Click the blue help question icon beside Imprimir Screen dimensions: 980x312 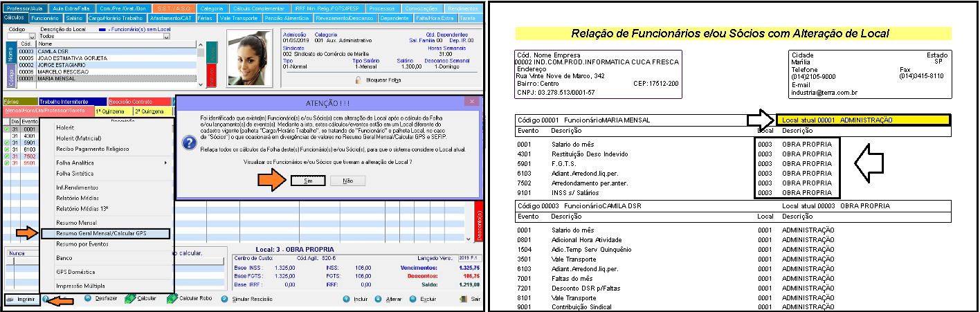pos(45,300)
